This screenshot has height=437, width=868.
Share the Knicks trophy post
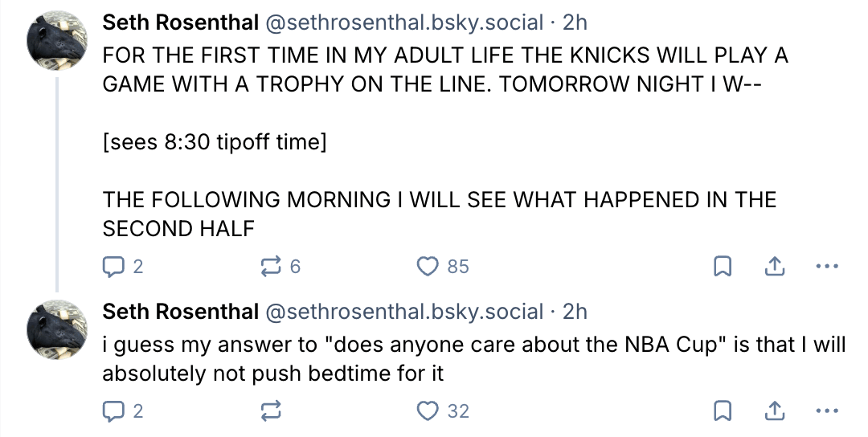pos(775,267)
